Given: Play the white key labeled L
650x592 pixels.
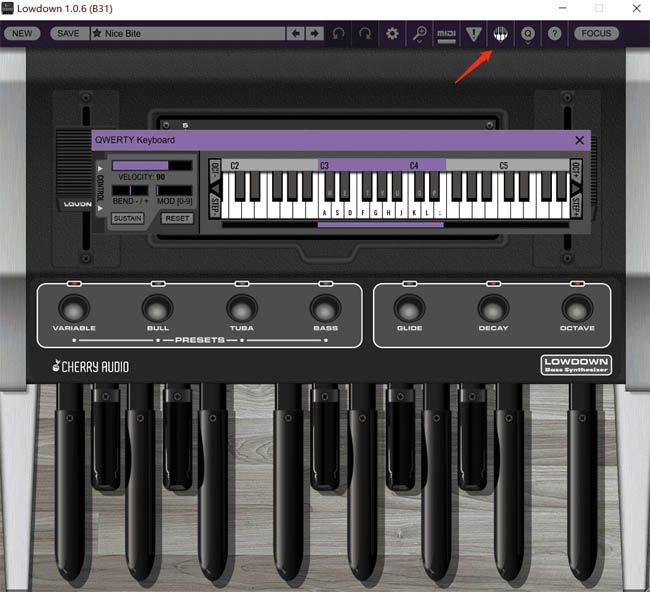Looking at the screenshot, I should pos(427,212).
